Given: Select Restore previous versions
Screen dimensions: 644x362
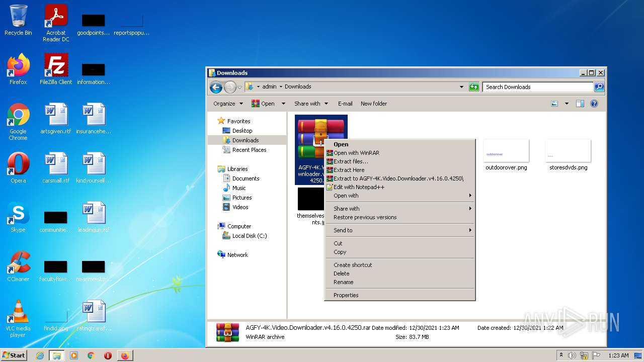Looking at the screenshot, I should [x=400, y=217].
